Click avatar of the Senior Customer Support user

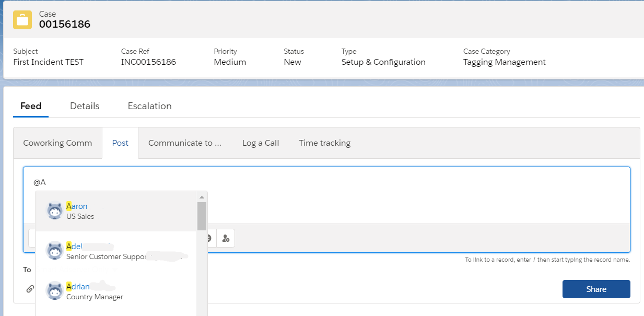[x=55, y=251]
